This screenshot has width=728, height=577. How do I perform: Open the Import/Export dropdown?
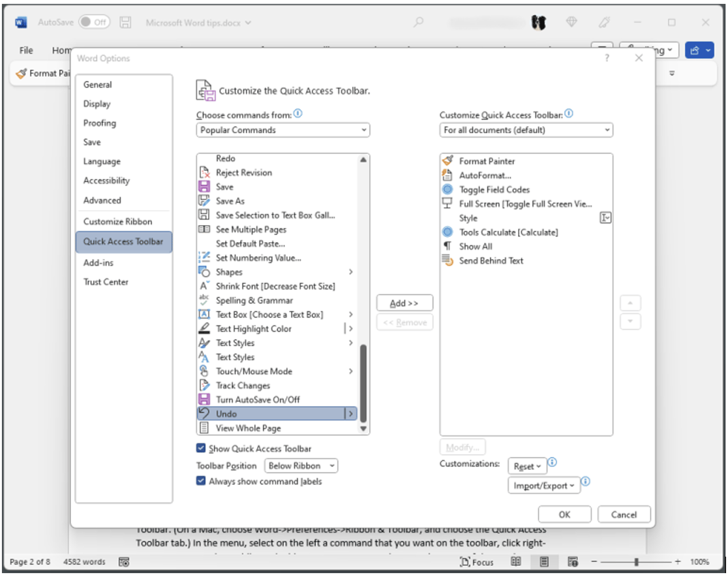544,486
